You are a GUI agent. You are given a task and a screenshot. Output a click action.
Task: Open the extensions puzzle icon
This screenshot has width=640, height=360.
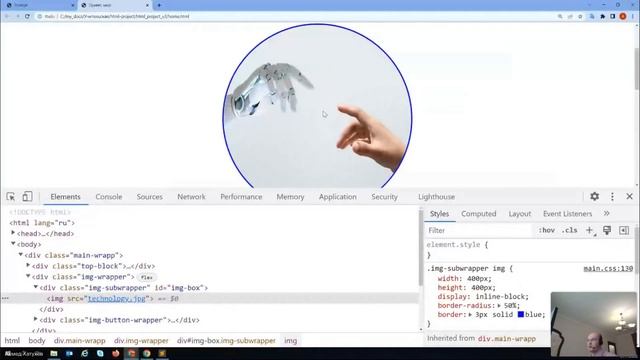pos(602,16)
